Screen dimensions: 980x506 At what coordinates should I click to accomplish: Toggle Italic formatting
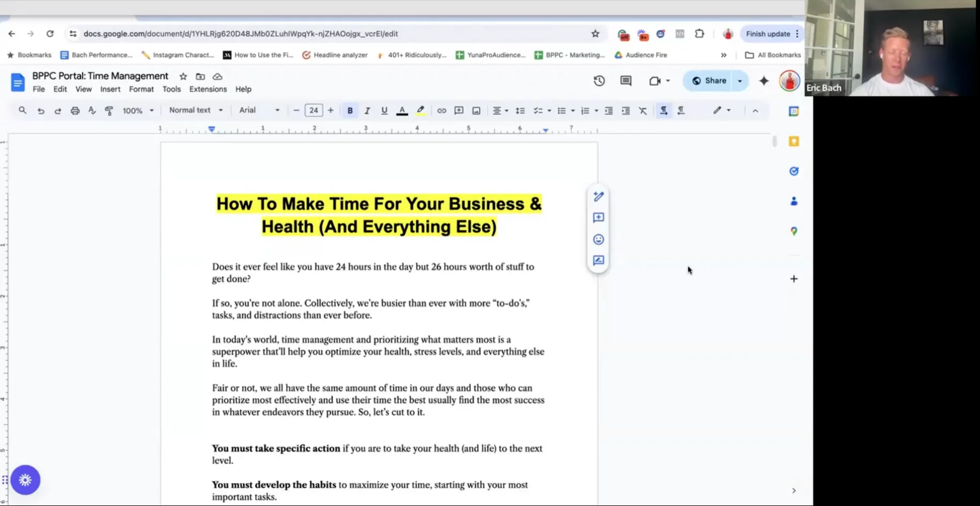(x=367, y=111)
